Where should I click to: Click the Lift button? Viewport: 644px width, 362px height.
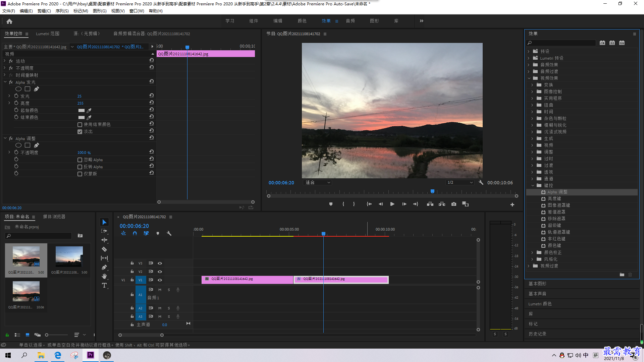(x=430, y=204)
